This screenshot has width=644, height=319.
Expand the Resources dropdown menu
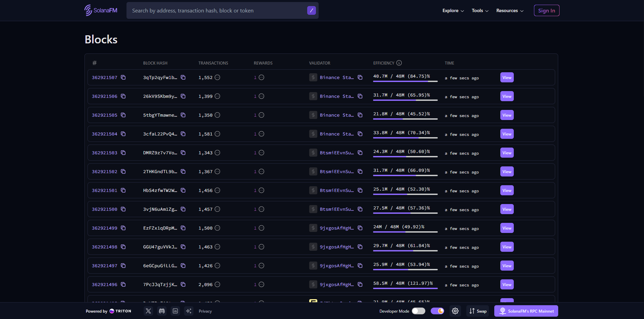(510, 11)
